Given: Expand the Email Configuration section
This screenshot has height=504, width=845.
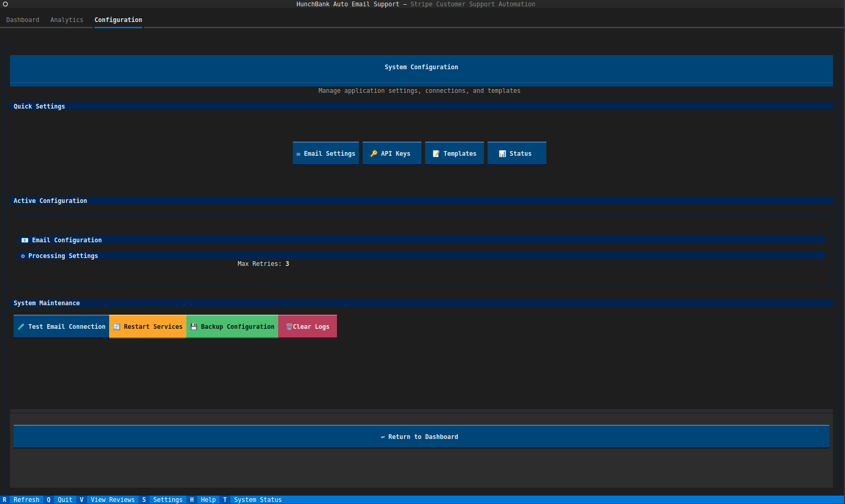Looking at the screenshot, I should point(67,240).
